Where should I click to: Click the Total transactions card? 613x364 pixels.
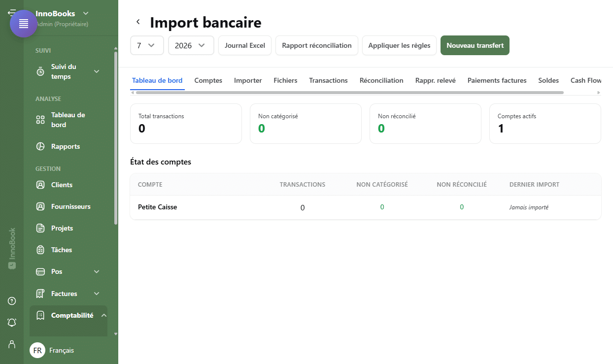(186, 124)
